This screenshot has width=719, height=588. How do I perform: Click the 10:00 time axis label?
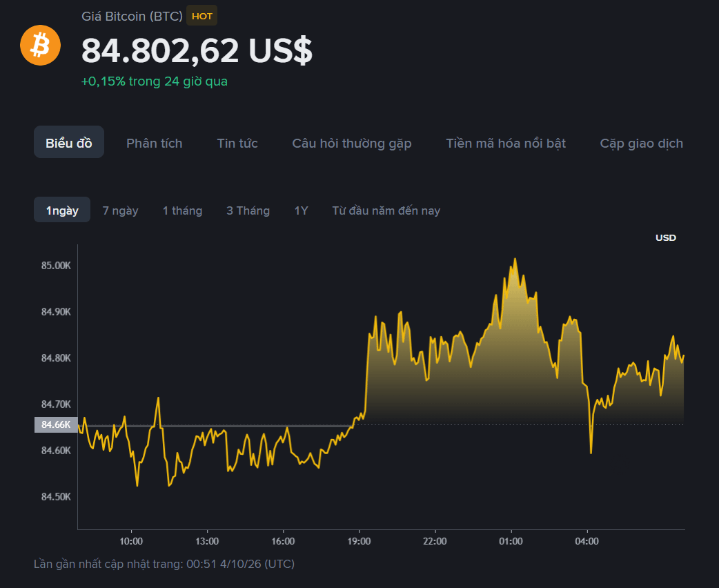pos(131,541)
